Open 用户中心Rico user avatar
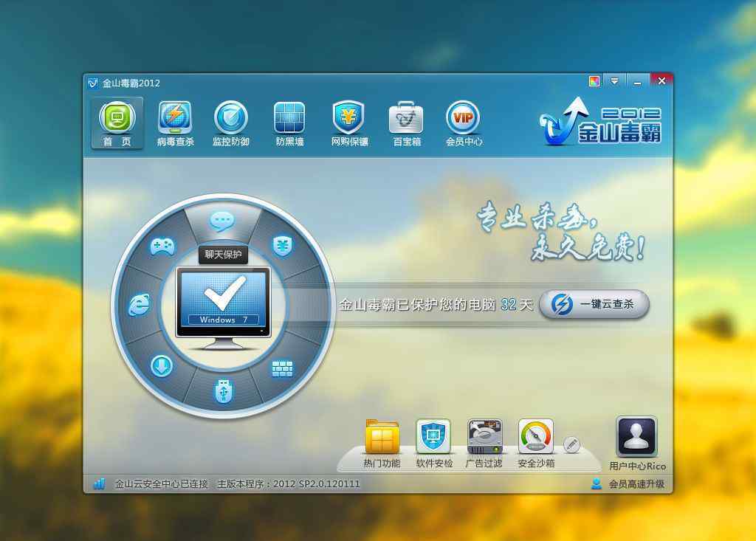 (x=637, y=444)
